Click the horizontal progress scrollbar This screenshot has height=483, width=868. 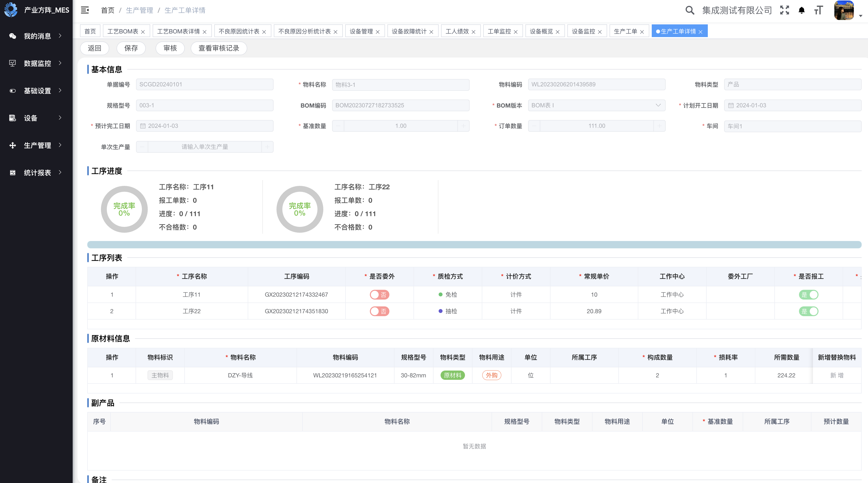click(x=474, y=244)
